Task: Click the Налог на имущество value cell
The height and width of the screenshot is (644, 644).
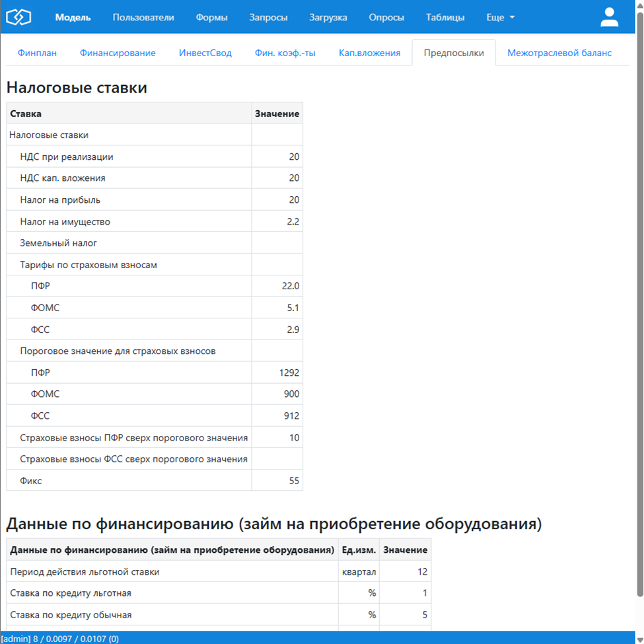Action: [277, 221]
